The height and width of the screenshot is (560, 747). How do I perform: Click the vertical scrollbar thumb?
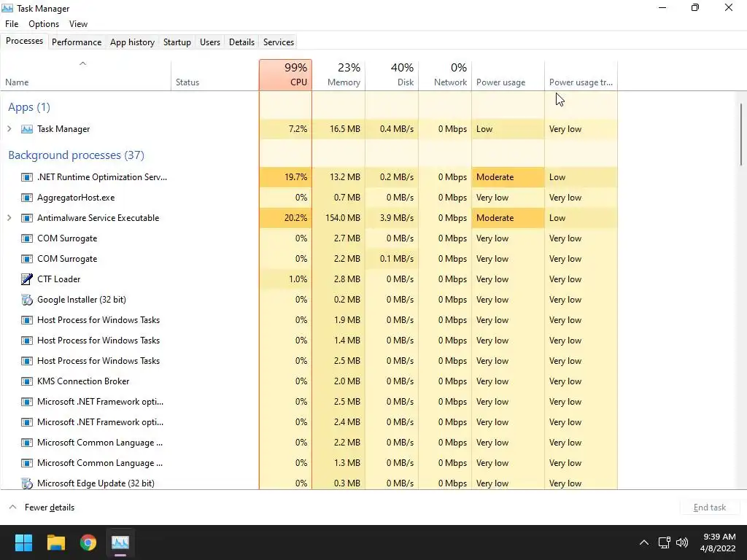741,135
